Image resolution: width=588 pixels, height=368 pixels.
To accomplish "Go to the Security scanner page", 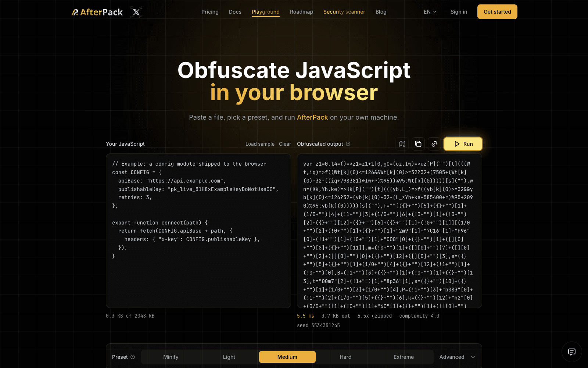I will pos(344,12).
